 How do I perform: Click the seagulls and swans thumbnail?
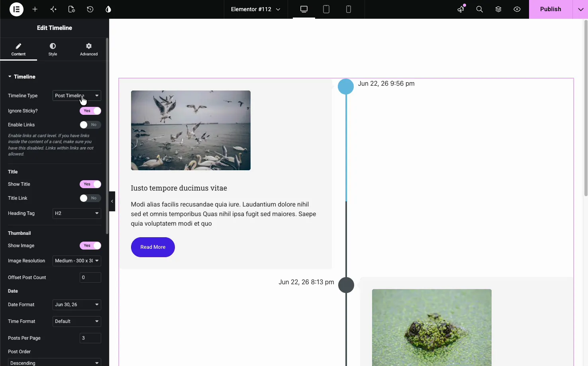coord(191,130)
